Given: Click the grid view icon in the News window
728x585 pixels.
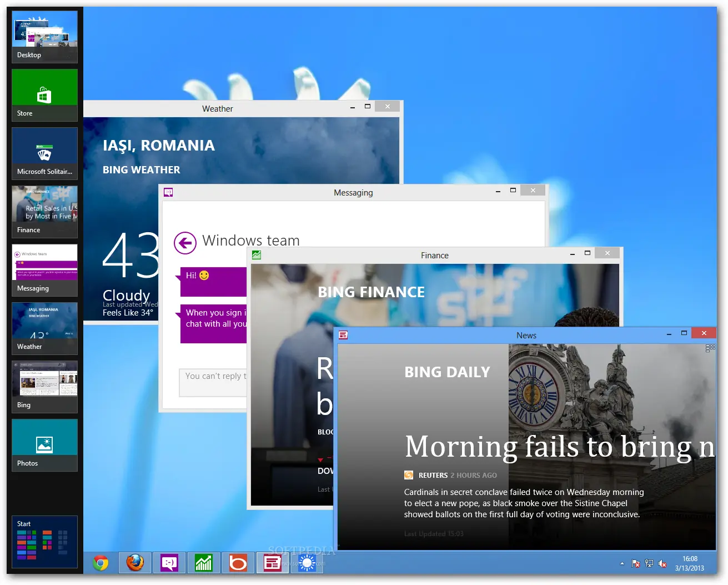Looking at the screenshot, I should [x=710, y=348].
